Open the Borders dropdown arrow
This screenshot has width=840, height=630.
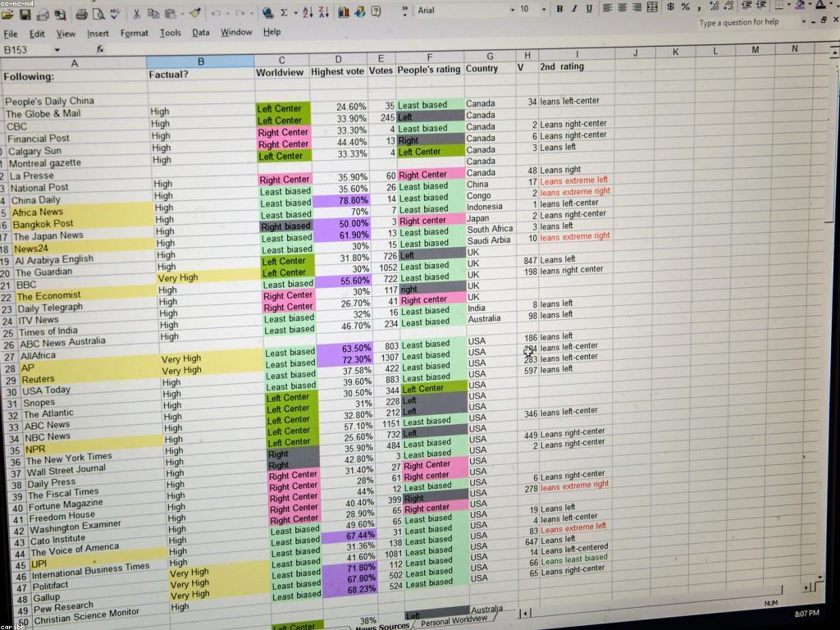[x=789, y=6]
